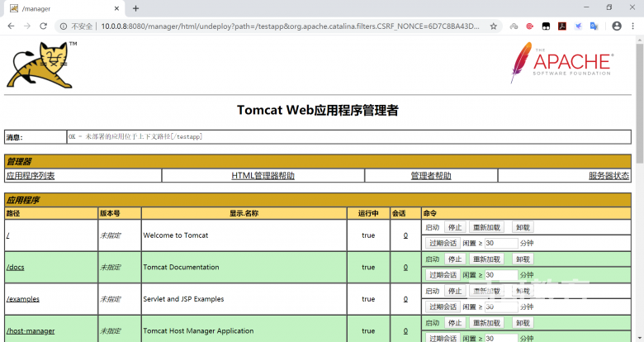Open the Adobe PDF extension icon
This screenshot has height=342, width=644.
562,26
